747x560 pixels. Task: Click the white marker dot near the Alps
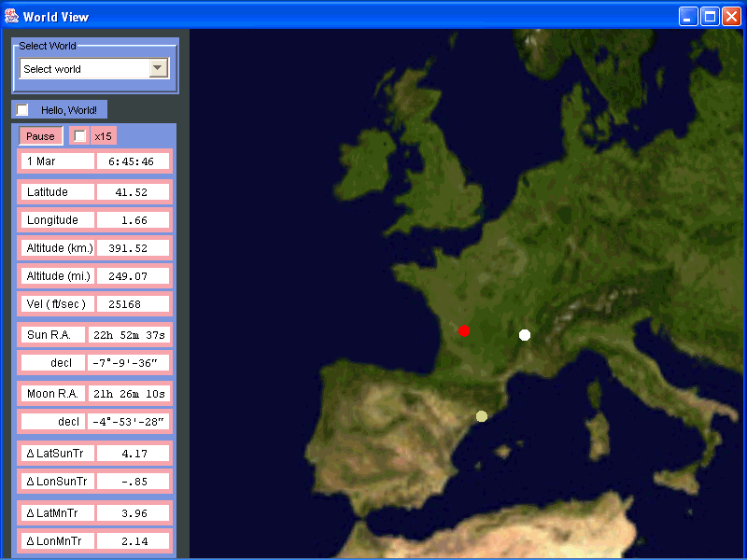pos(525,335)
